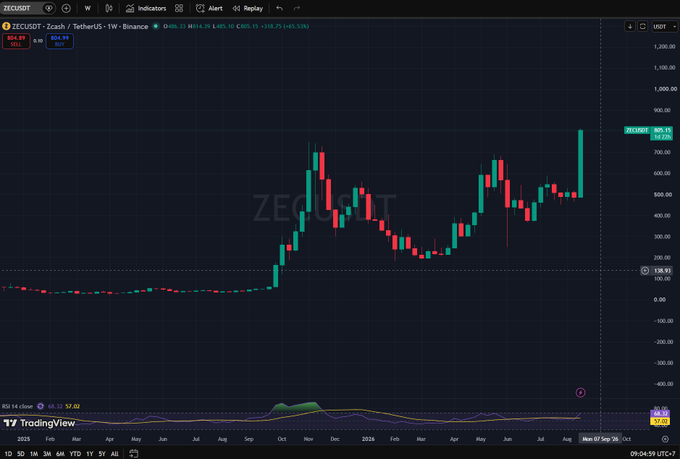Select the All time range
The width and height of the screenshot is (680, 459).
coord(114,454)
